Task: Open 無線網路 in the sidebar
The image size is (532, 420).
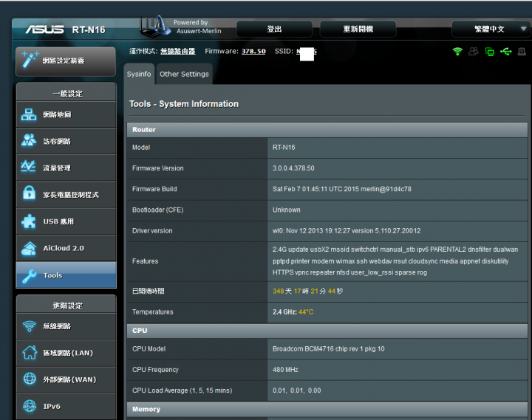Action: pyautogui.click(x=66, y=326)
